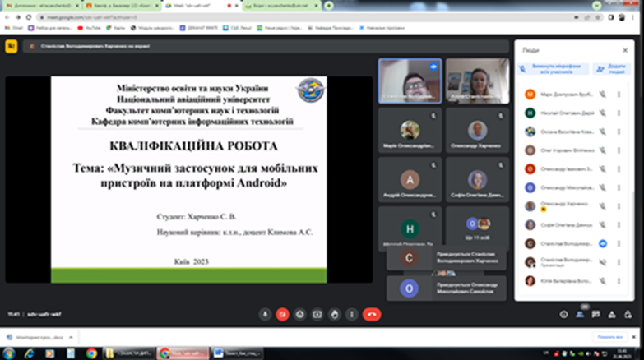Mute participant Марк Дмитрович
Viewport: 644px width, 360px height.
point(603,95)
